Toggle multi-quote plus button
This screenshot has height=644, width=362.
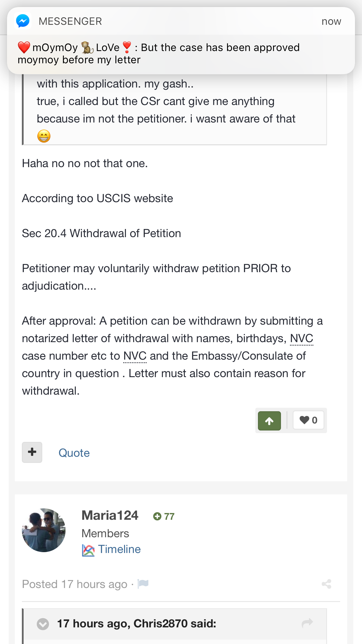click(x=32, y=452)
